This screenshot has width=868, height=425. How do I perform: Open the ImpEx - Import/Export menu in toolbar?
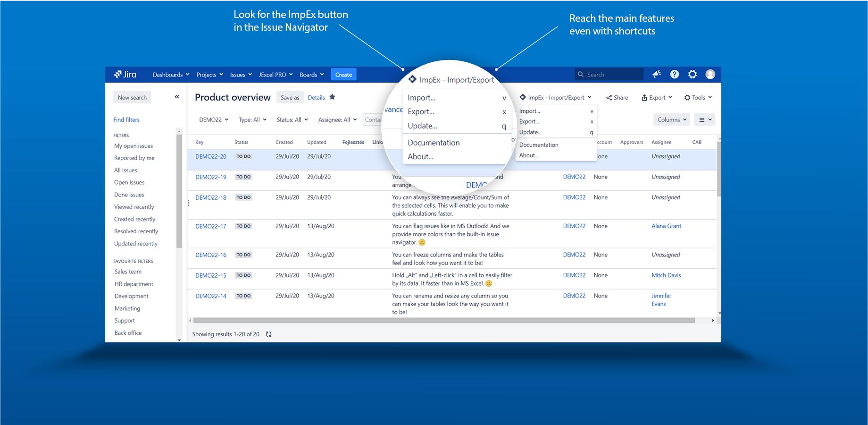coord(555,98)
